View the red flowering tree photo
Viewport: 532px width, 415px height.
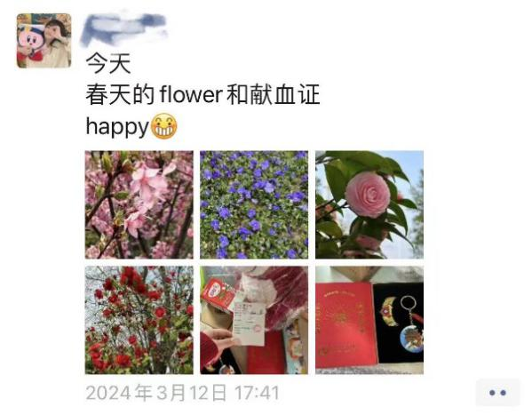pos(139,320)
